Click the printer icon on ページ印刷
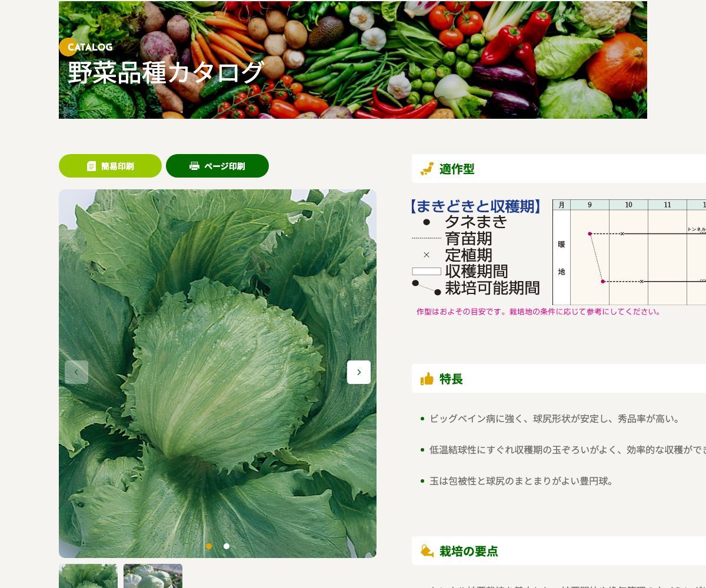 194,166
